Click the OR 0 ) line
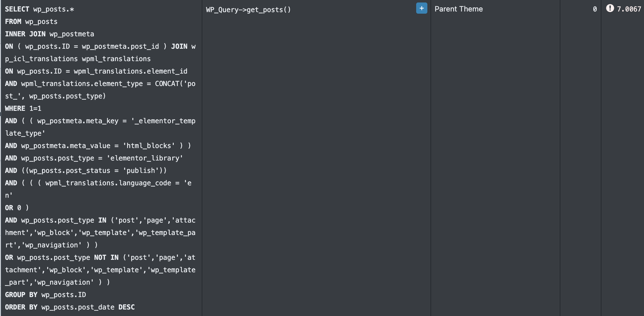The width and height of the screenshot is (644, 316). (x=17, y=208)
